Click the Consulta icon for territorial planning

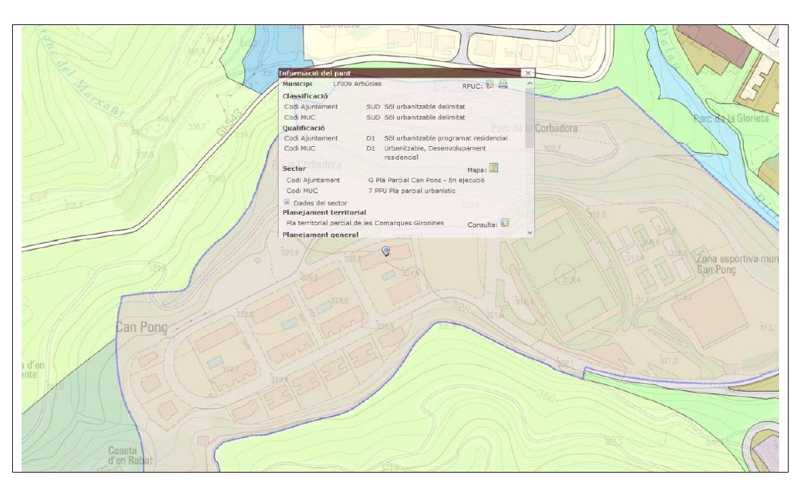(505, 223)
